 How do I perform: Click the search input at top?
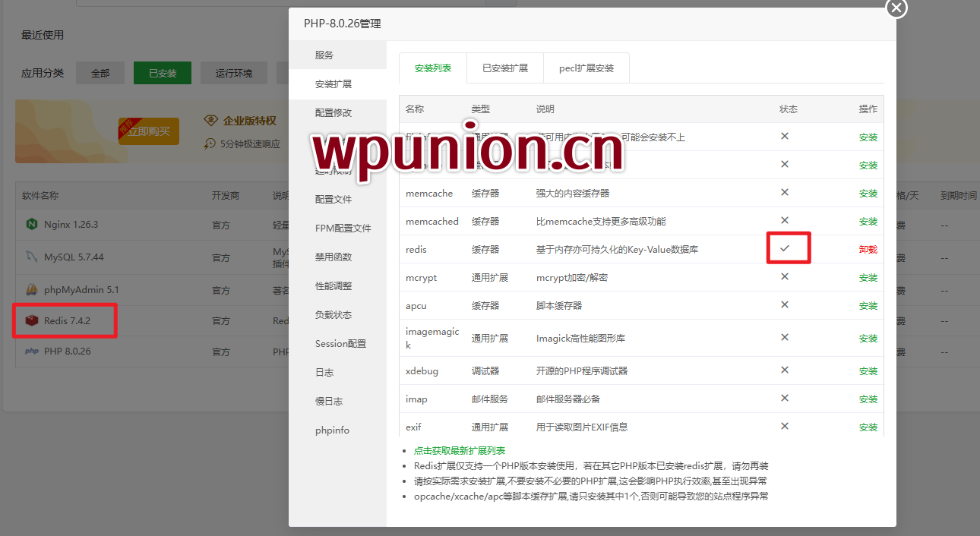281,3
